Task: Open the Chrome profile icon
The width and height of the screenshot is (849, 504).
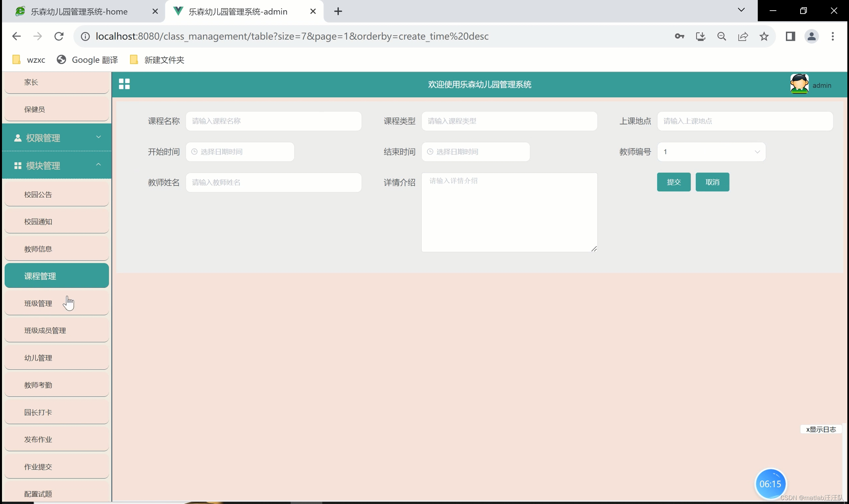Action: [811, 36]
